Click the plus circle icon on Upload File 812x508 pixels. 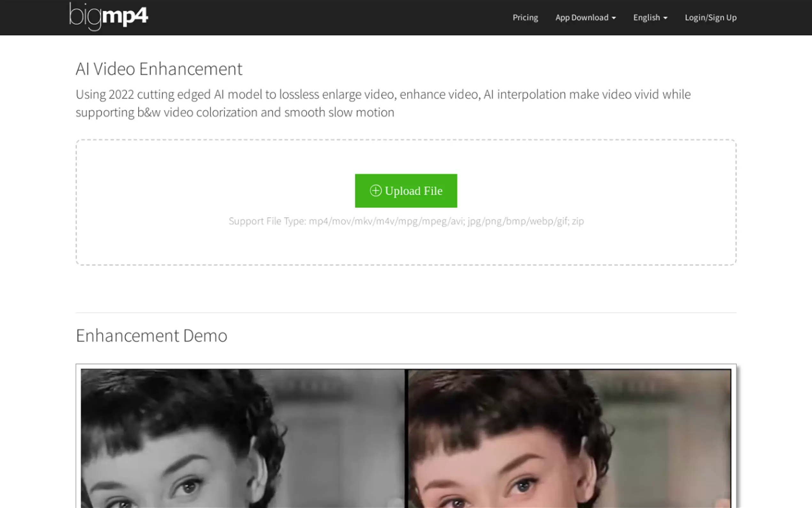(375, 191)
